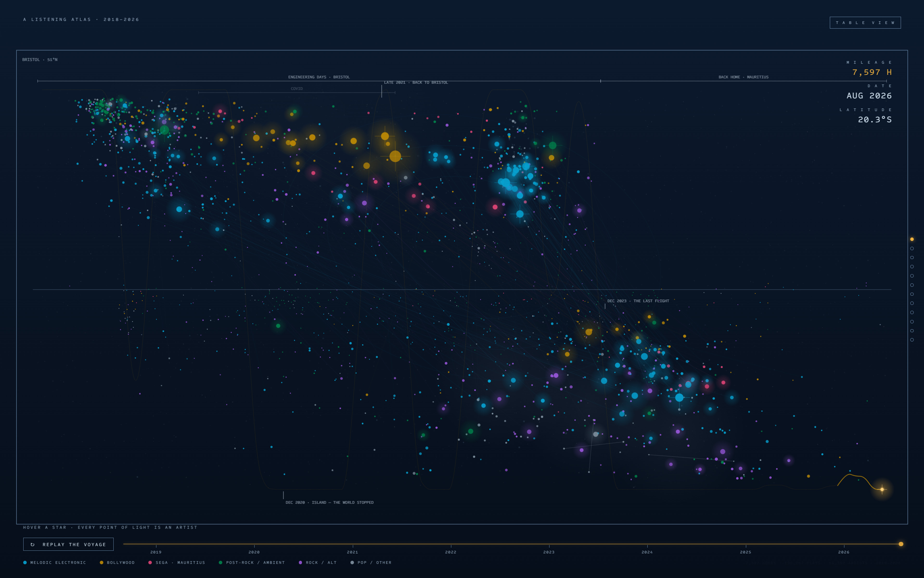The image size is (924, 578).
Task: Click the 'Dec 2023 · The Last Flight' annotation
Action: [638, 301]
